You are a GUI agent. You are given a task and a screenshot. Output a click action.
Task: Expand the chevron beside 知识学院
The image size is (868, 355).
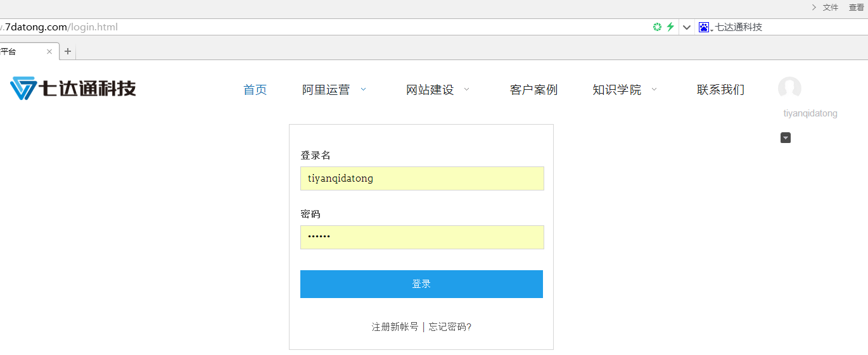point(654,89)
